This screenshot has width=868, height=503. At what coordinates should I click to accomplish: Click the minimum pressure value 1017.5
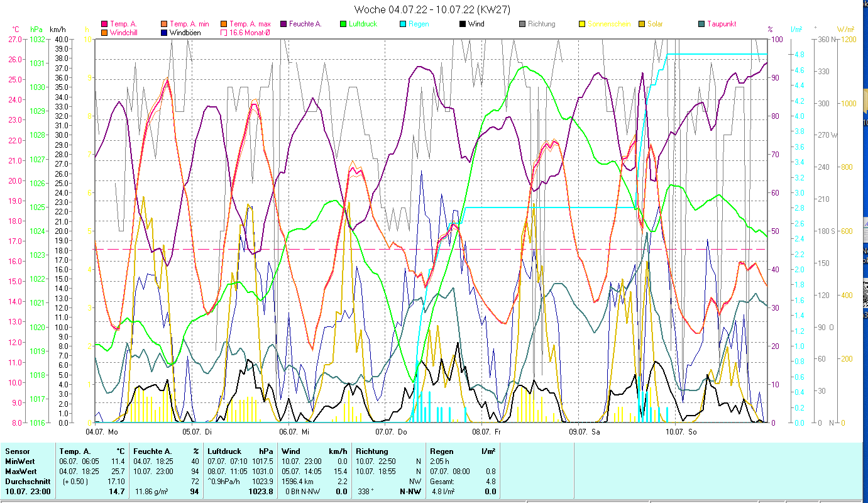(x=263, y=462)
